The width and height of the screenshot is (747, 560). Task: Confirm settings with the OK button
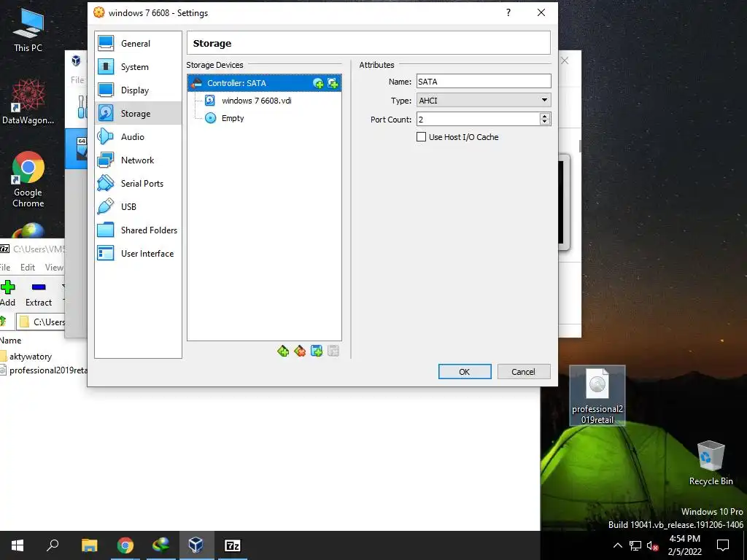[x=465, y=372]
